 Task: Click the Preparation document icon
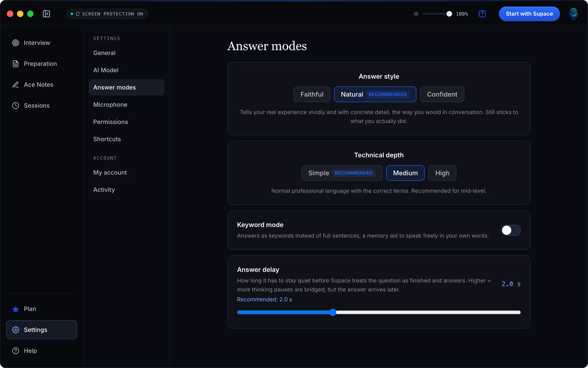point(16,64)
